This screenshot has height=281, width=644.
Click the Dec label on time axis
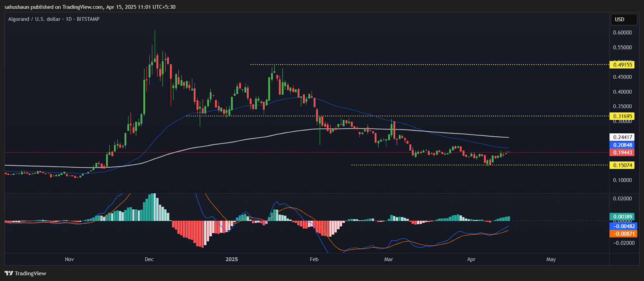point(149,259)
